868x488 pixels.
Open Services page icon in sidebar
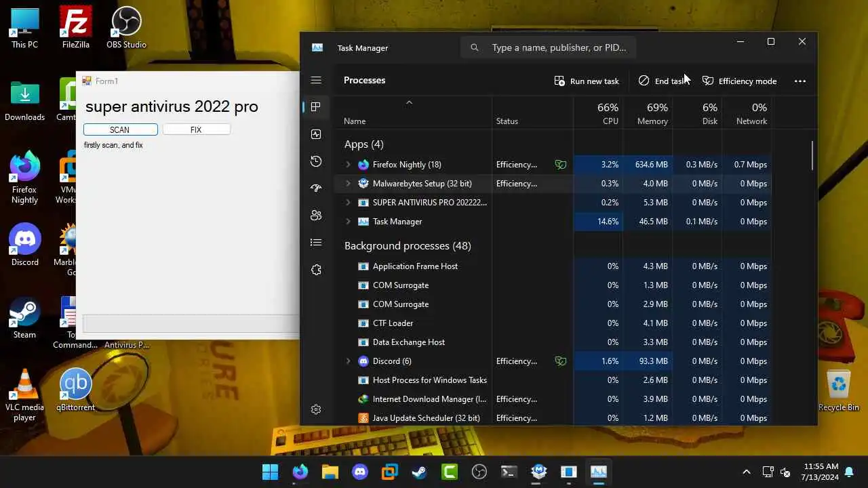coord(316,270)
